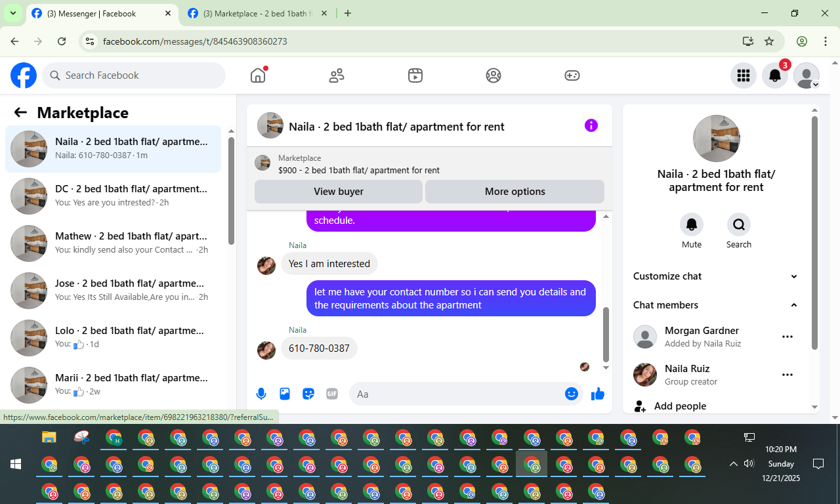Choose a sticker icon in composer
Image resolution: width=840 pixels, height=504 pixels.
[x=308, y=394]
